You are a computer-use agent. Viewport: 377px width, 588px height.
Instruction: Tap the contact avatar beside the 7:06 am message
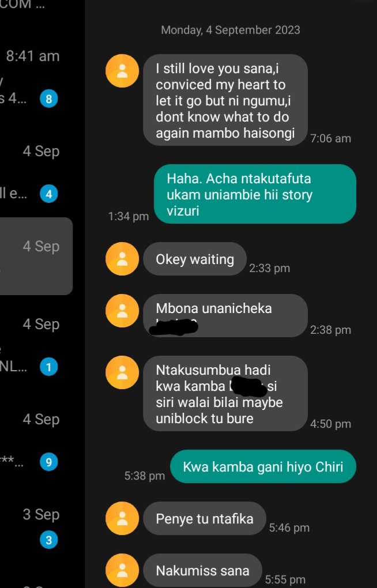point(122,71)
